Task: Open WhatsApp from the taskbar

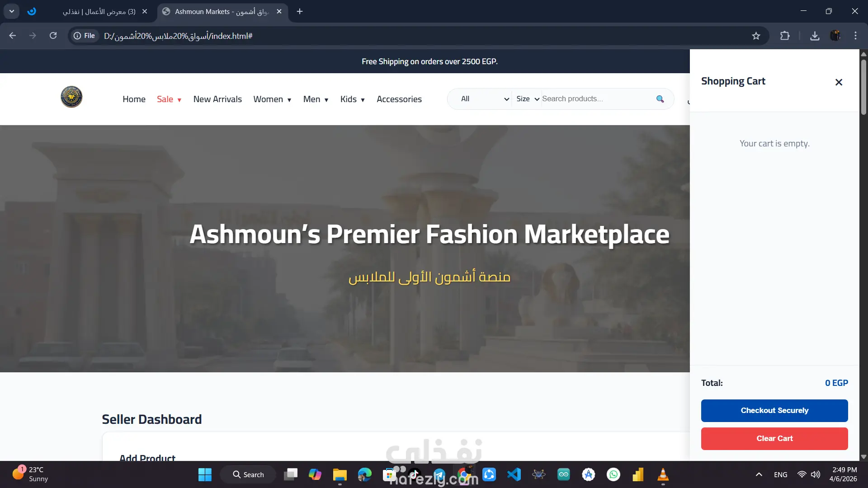Action: (613, 474)
